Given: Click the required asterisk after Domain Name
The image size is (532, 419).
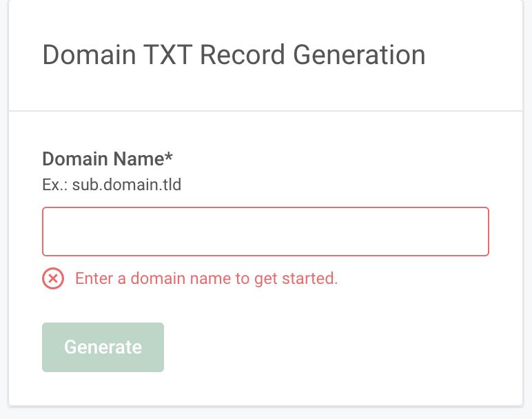Looking at the screenshot, I should [169, 156].
